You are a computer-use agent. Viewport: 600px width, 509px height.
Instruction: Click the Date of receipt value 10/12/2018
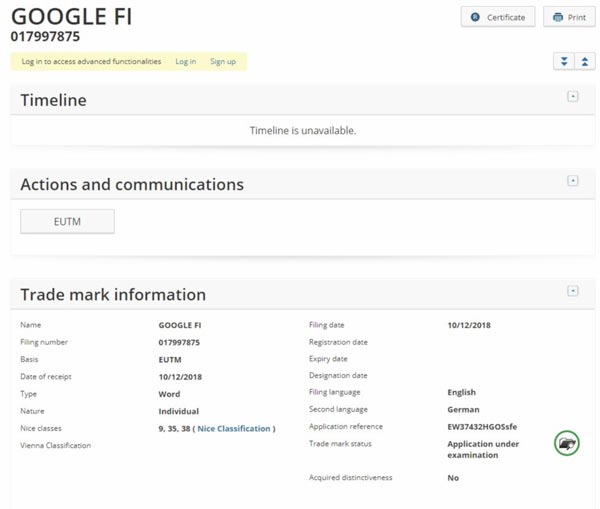pos(180,377)
